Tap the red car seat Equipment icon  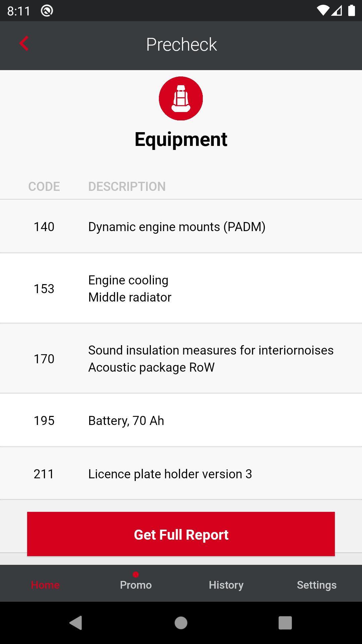tap(181, 98)
